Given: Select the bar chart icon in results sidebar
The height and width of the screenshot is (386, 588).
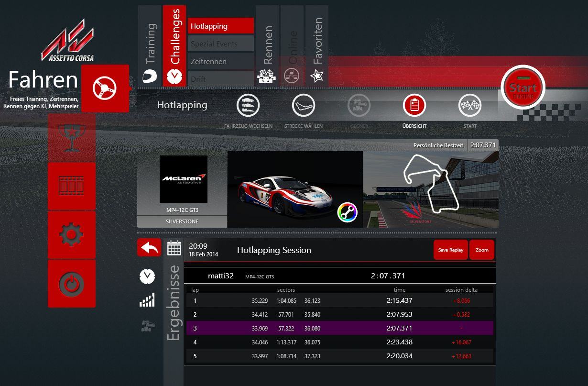Looking at the screenshot, I should 147,300.
